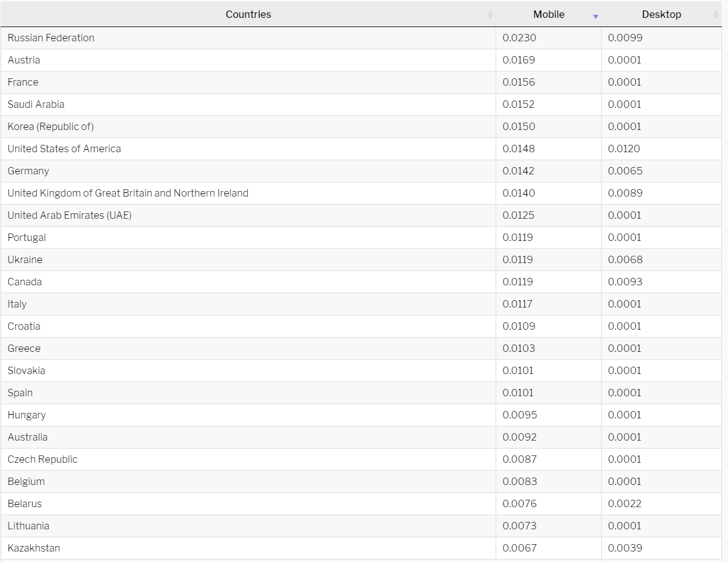Screen dimensions: 728x562
Task: Click the Countries column sort arrows icon
Action: (x=490, y=15)
